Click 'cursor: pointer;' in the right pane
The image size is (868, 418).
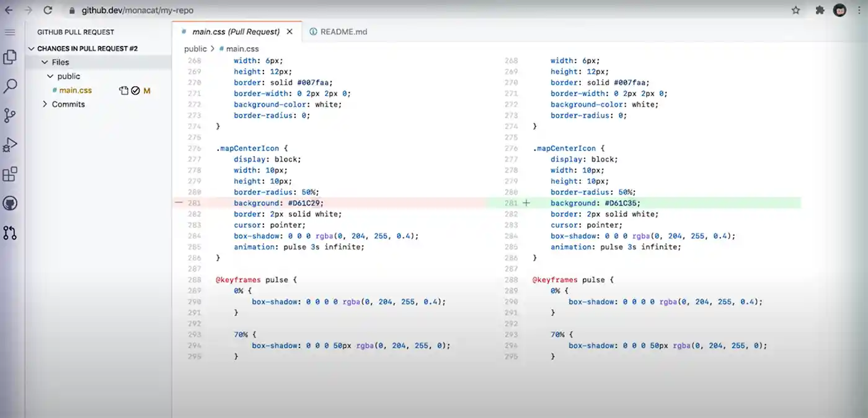pyautogui.click(x=587, y=225)
